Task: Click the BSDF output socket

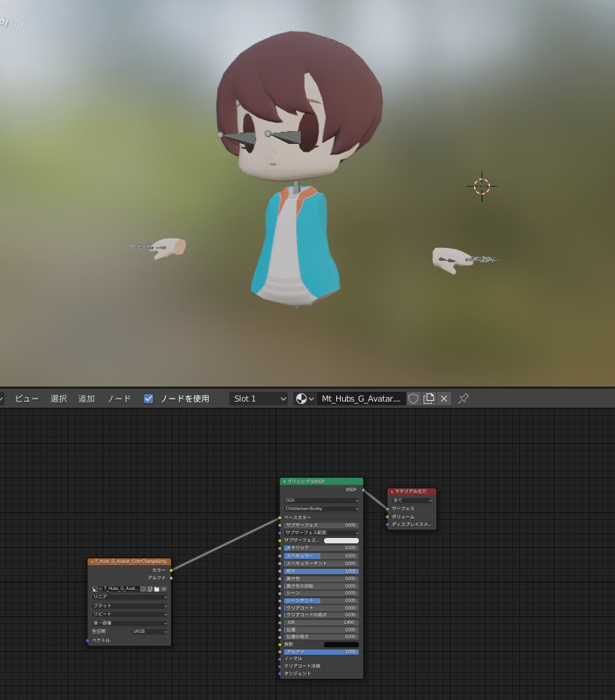Action: (363, 490)
